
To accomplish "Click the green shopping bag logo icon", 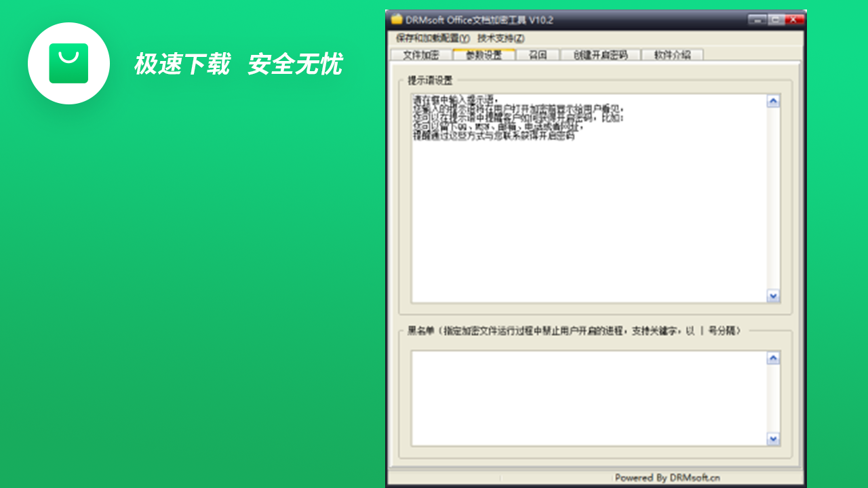I will (68, 63).
